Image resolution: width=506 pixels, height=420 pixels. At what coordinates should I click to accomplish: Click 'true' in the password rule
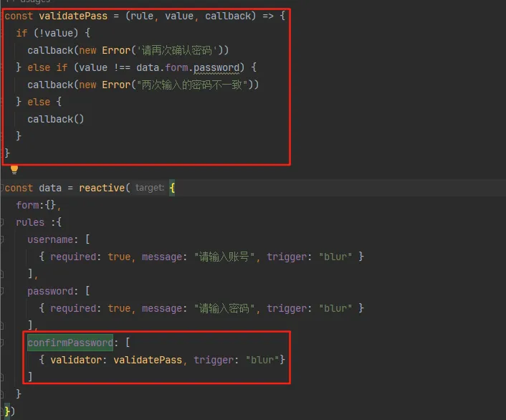[x=119, y=308]
